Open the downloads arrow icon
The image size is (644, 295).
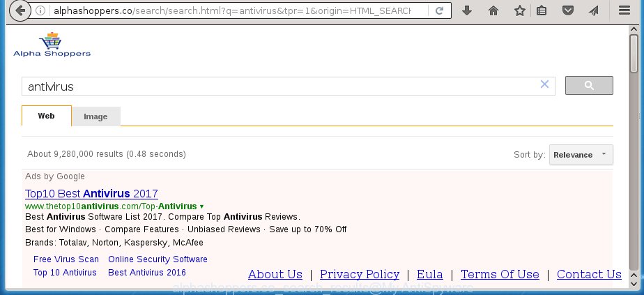pos(466,11)
